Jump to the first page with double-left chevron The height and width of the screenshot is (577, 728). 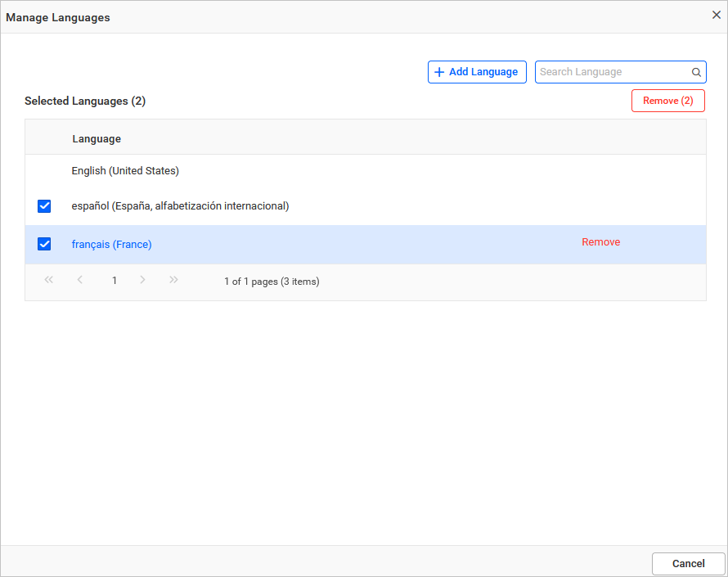[x=48, y=280]
